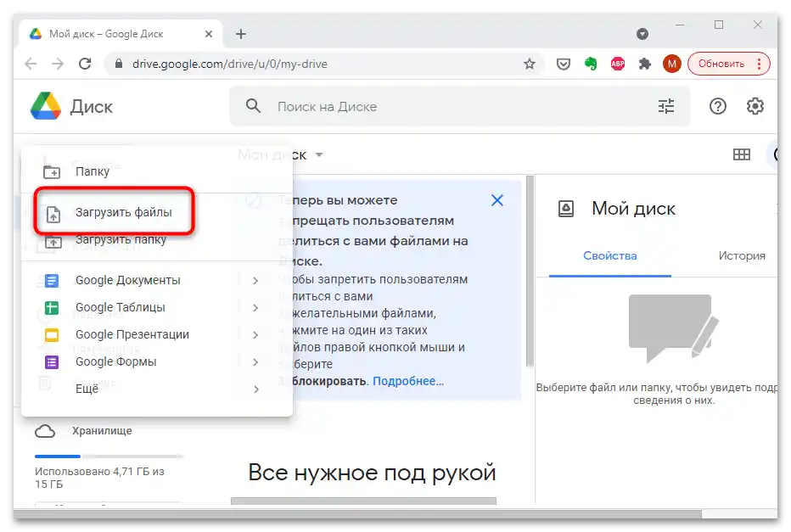
Task: Choose New Folder (Папку) menu item
Action: (156, 171)
